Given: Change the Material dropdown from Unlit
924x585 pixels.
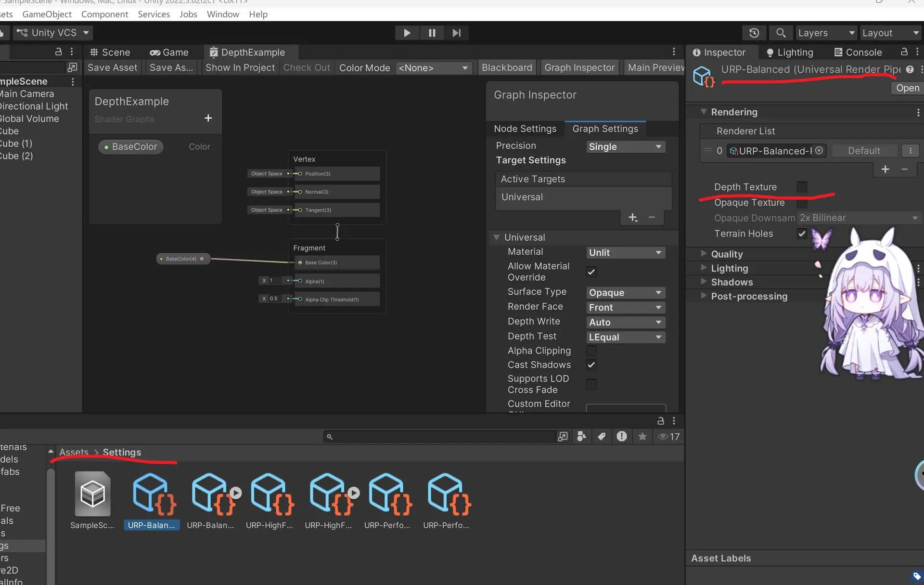Looking at the screenshot, I should (x=626, y=253).
